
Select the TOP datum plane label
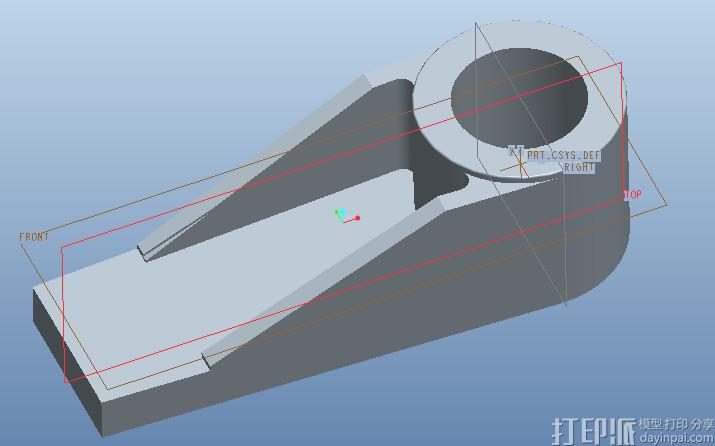[633, 194]
